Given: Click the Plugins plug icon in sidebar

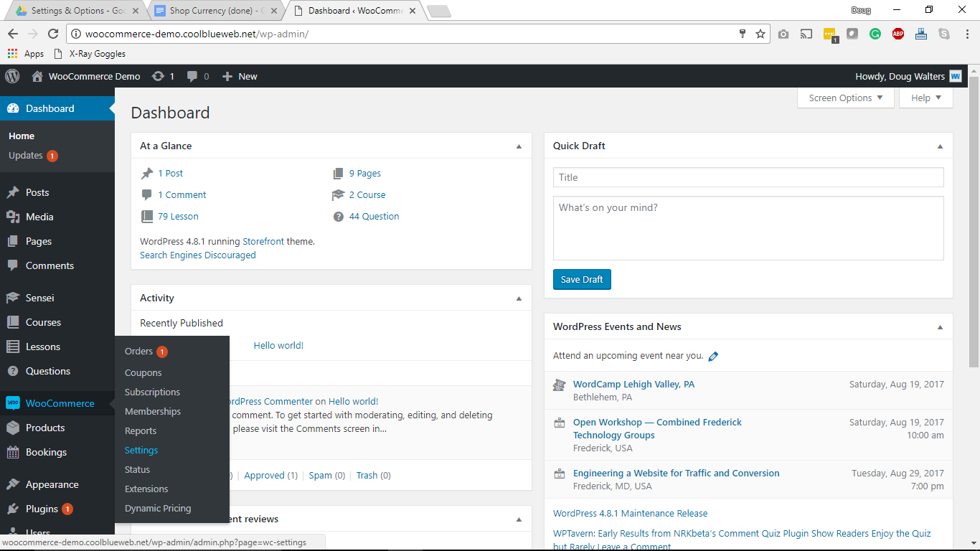Looking at the screenshot, I should [13, 509].
